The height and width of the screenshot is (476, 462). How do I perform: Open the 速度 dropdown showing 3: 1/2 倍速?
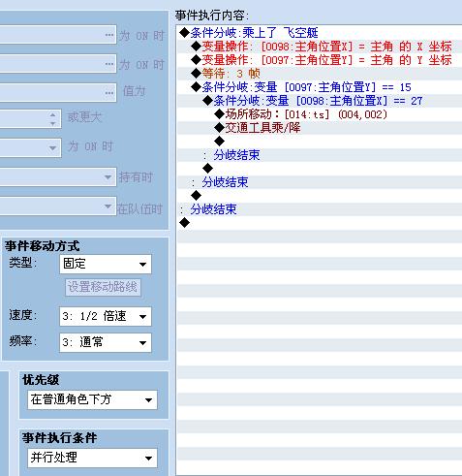pyautogui.click(x=106, y=316)
